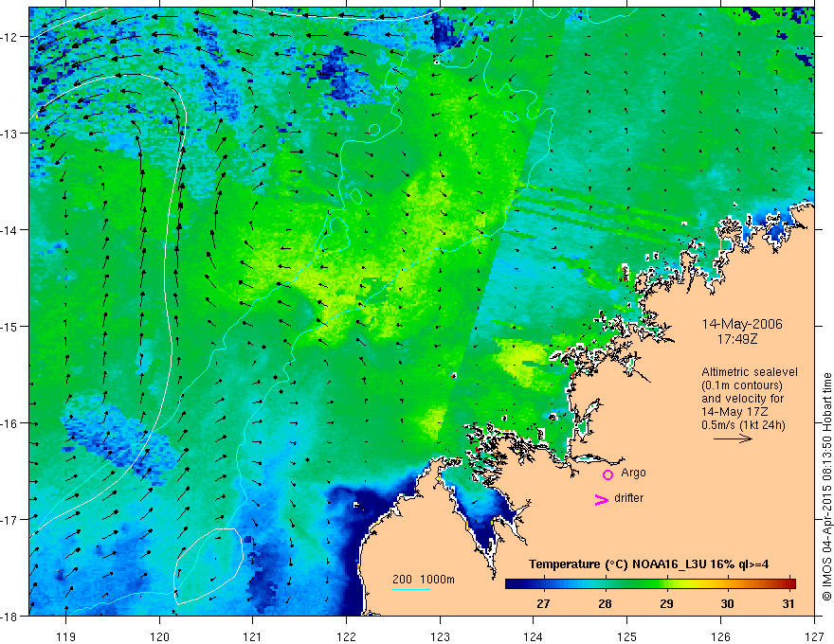Click the longitude axis label 123
834x644 pixels.
[440, 636]
